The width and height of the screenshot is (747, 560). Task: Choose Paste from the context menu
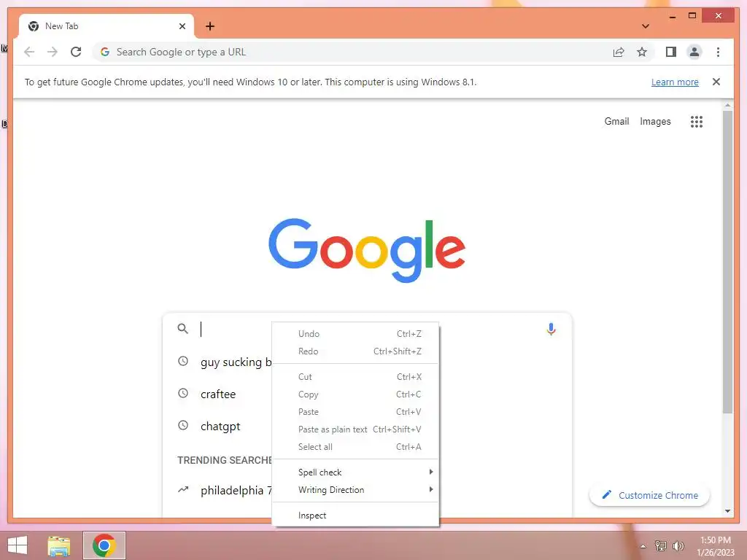(355, 412)
